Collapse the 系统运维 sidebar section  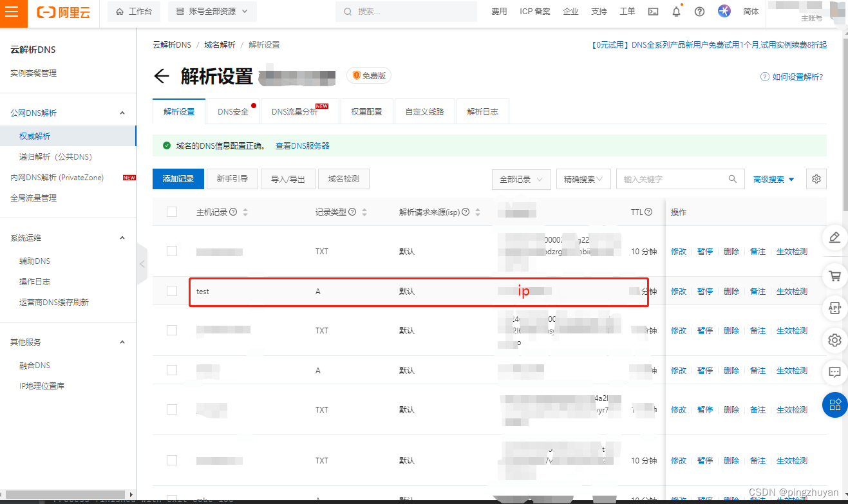(x=122, y=238)
